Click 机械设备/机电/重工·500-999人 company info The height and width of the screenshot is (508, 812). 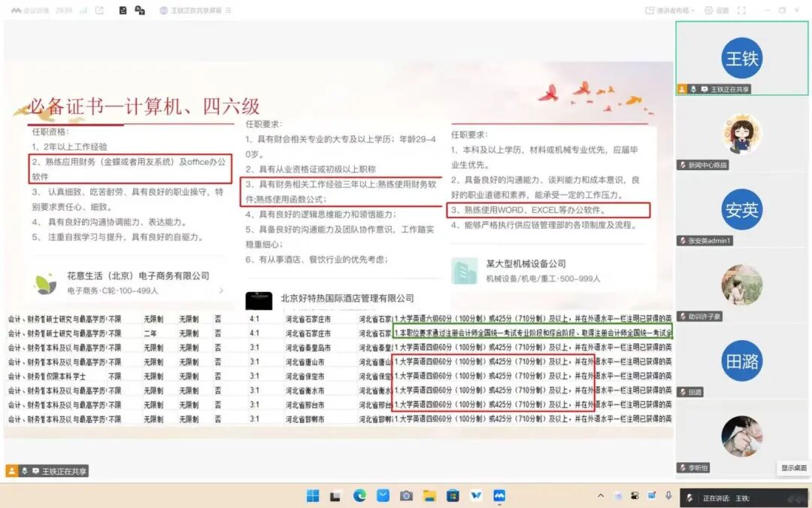click(x=544, y=278)
